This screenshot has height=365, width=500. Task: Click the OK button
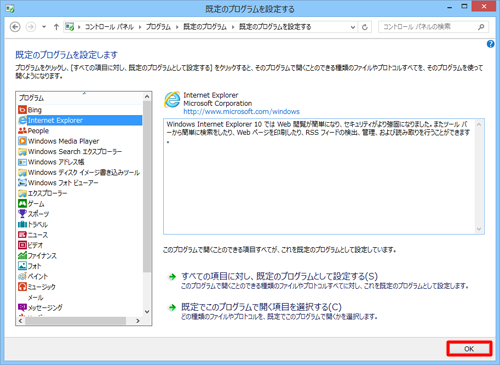(x=469, y=349)
